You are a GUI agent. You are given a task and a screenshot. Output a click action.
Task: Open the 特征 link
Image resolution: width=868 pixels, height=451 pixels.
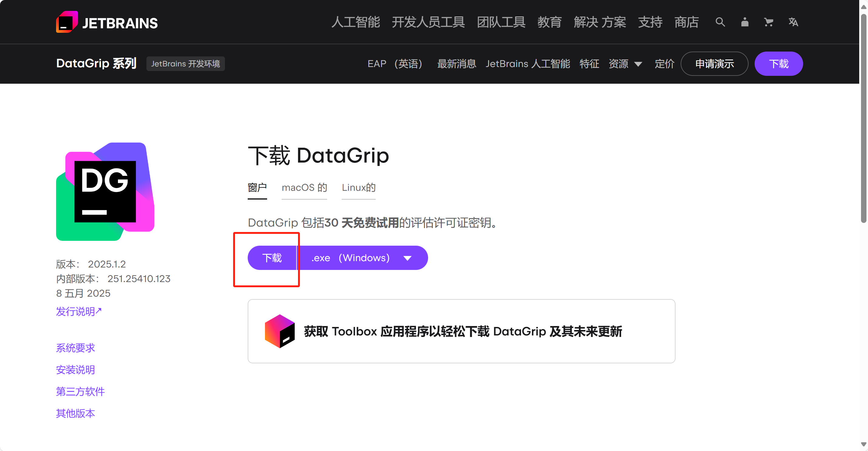pyautogui.click(x=589, y=64)
